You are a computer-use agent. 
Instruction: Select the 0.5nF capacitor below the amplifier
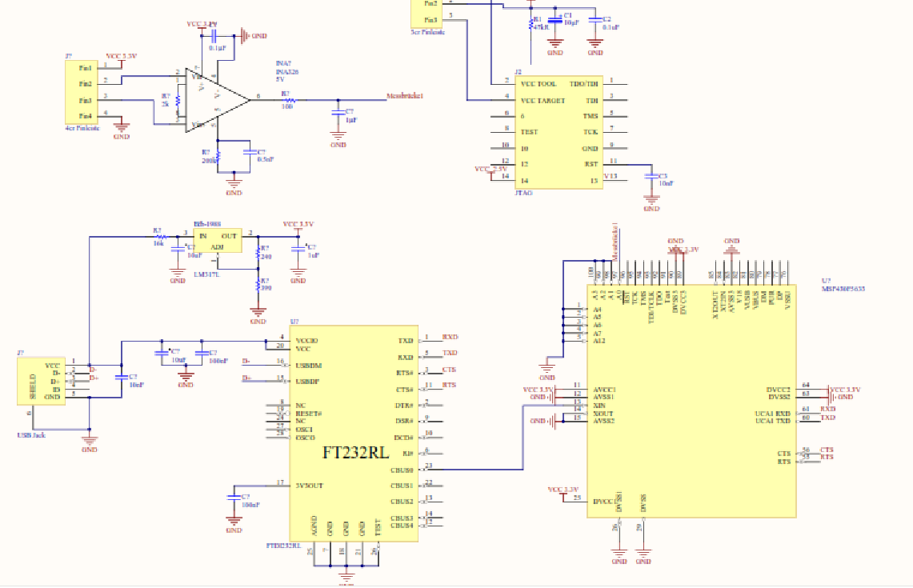click(250, 152)
